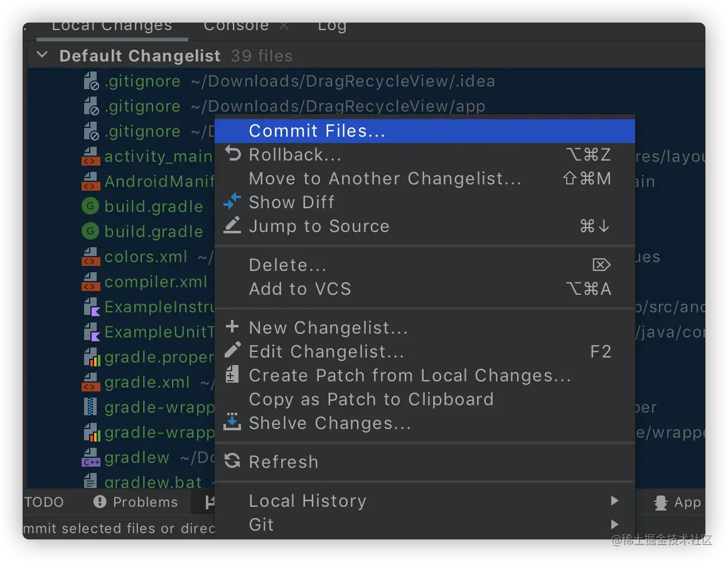The width and height of the screenshot is (728, 562).
Task: Click the Create Patch icon
Action: click(232, 374)
